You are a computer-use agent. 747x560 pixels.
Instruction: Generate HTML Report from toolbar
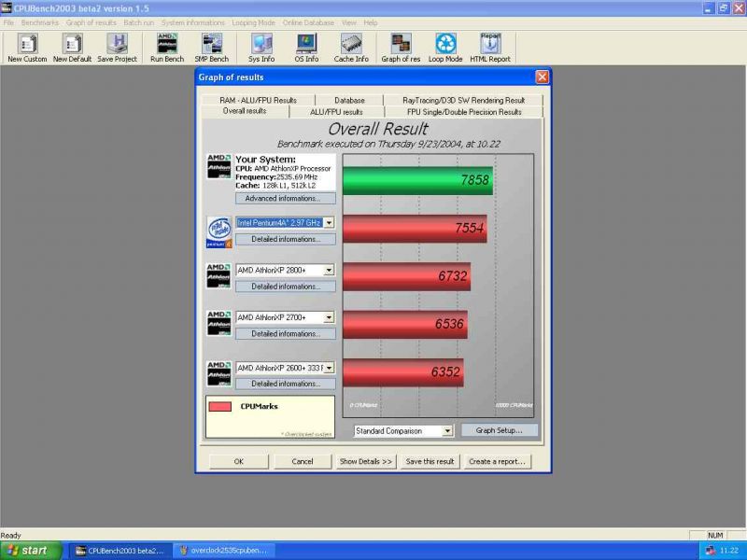coord(490,48)
